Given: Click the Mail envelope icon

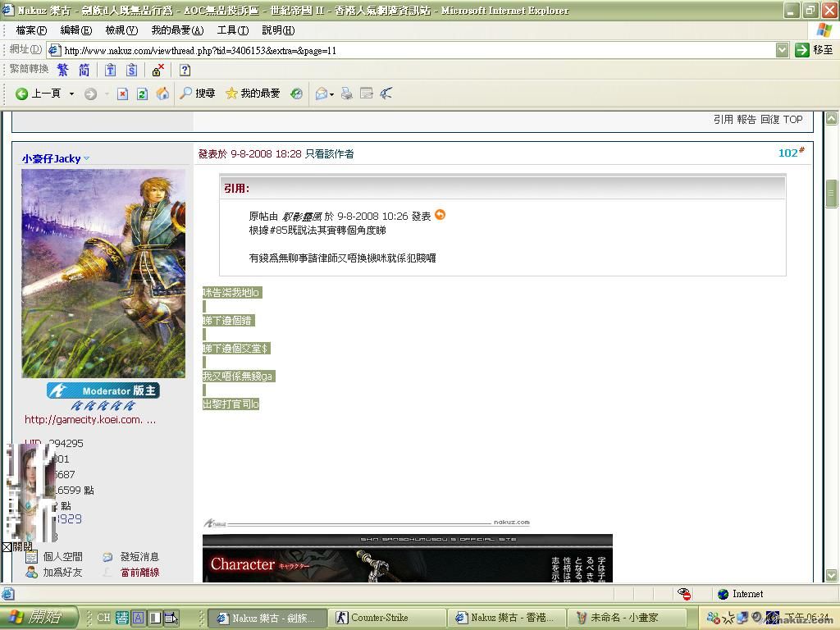Looking at the screenshot, I should click(x=322, y=94).
